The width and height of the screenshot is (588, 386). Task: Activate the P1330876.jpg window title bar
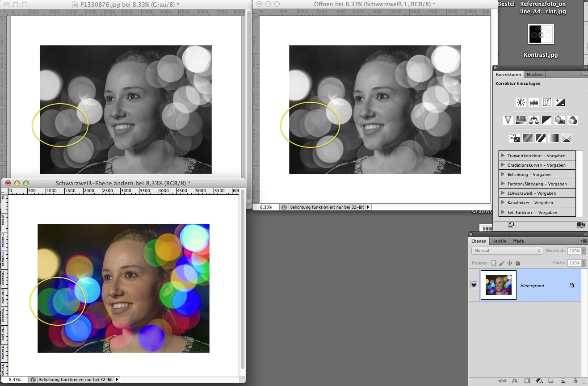[x=126, y=4]
